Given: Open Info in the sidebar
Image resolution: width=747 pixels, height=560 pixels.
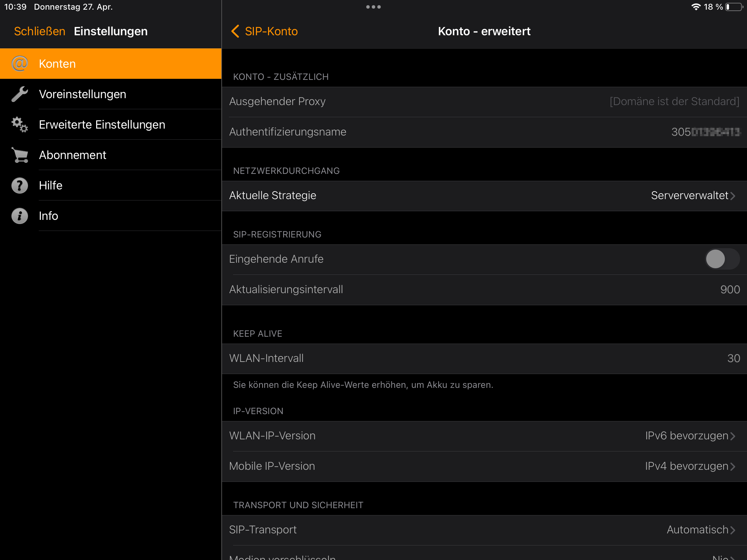Looking at the screenshot, I should click(x=111, y=216).
